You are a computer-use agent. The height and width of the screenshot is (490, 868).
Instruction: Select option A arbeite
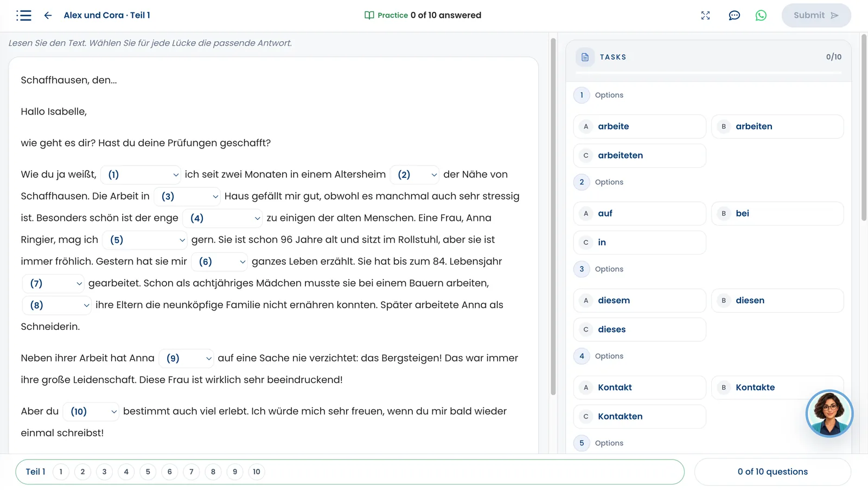click(640, 126)
